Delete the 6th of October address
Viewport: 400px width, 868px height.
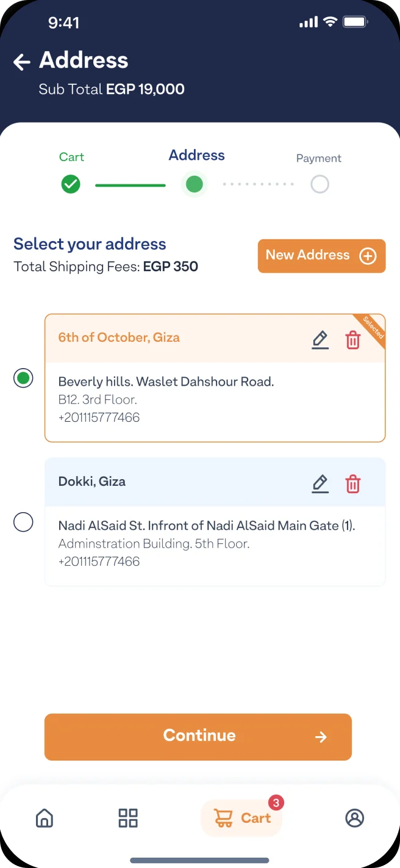coord(353,340)
